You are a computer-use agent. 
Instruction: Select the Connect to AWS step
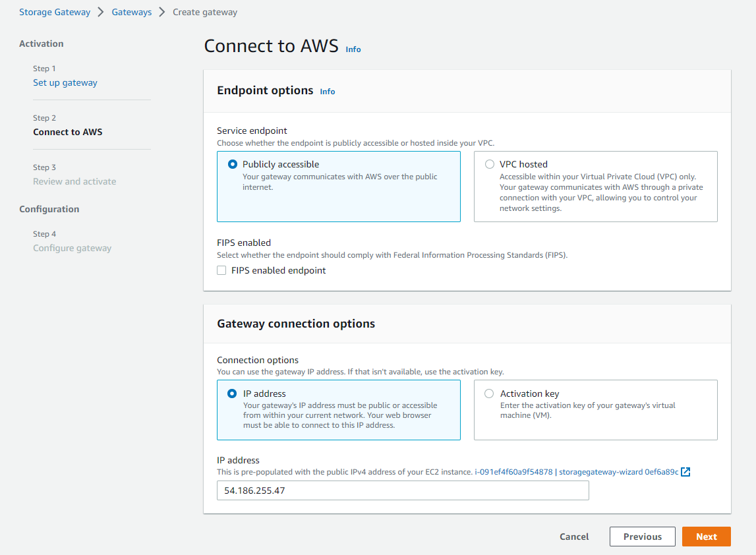pos(68,132)
